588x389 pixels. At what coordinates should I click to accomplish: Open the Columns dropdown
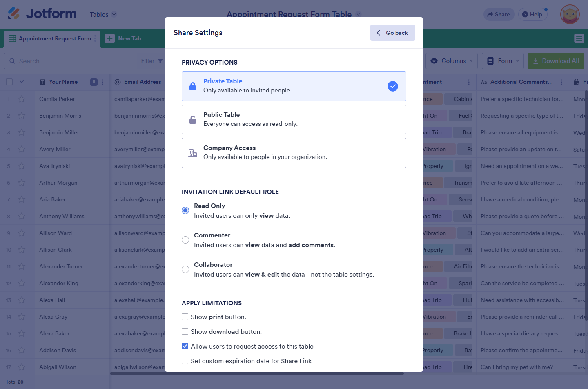(452, 61)
